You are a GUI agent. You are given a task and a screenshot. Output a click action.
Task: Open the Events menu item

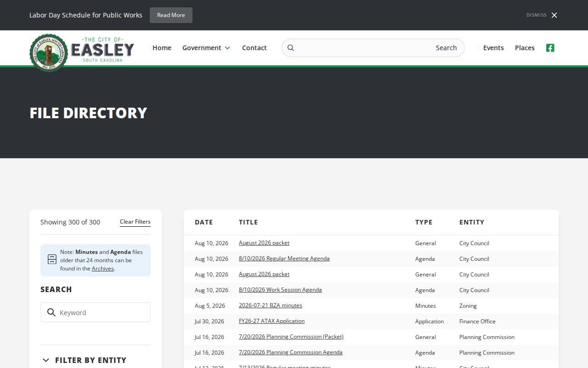[x=493, y=48]
